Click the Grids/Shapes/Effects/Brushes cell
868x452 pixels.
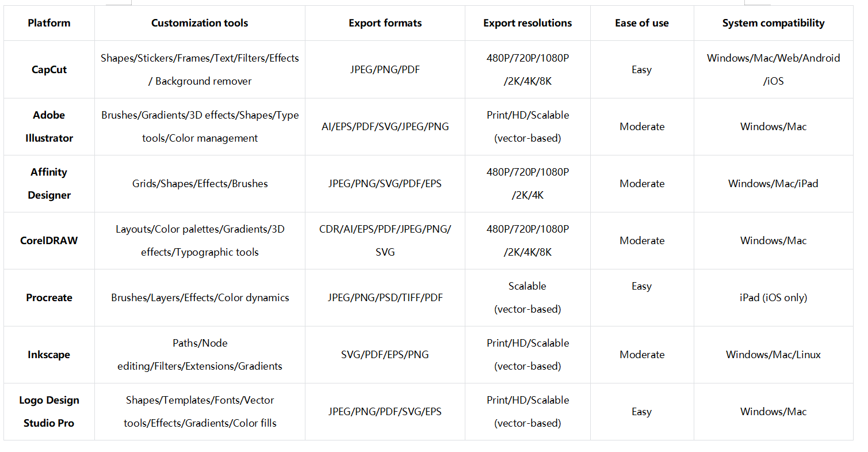click(200, 184)
